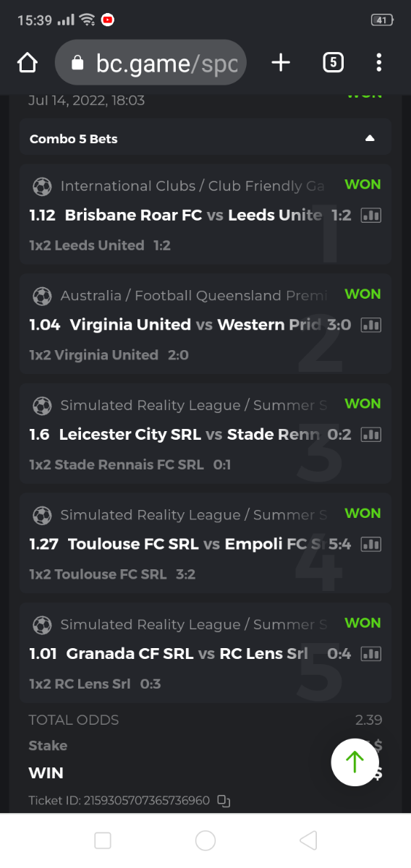Tap the green scroll-to-top arrow button
This screenshot has width=411, height=868.
click(355, 762)
